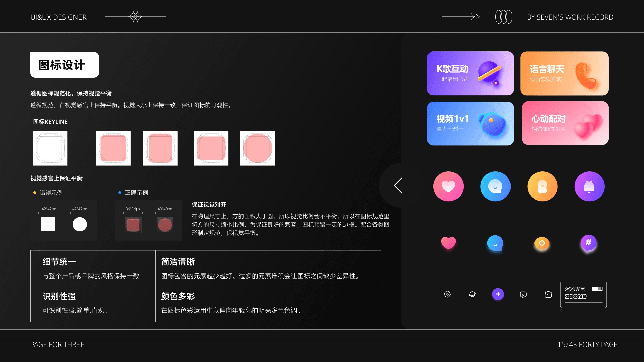The height and width of the screenshot is (362, 644).
Task: Click the yellow 错误示例 bullet
Action: tap(35, 193)
